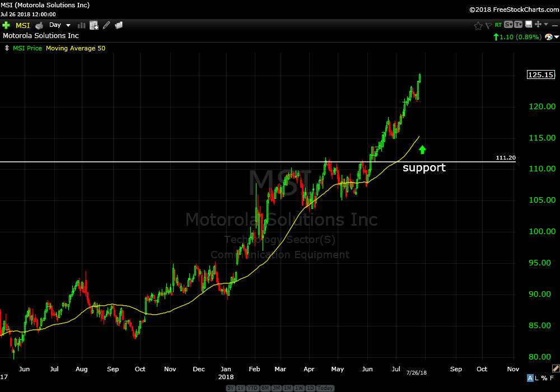Click the green plus add-symbol icon
Screen dimensions: 560x392
click(x=6, y=25)
